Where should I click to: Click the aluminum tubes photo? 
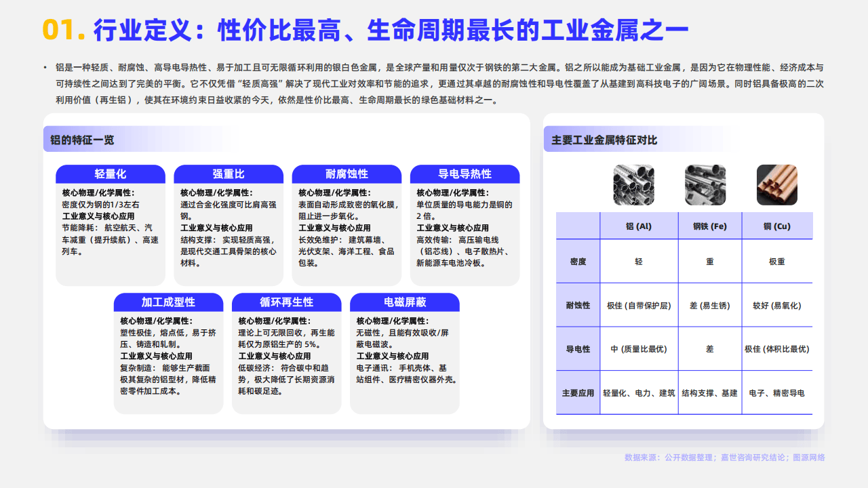[633, 185]
